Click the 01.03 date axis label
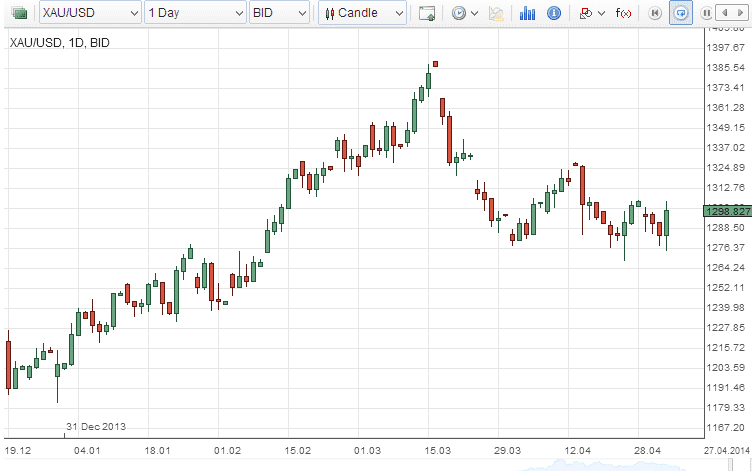This screenshot has height=471, width=752. point(367,450)
